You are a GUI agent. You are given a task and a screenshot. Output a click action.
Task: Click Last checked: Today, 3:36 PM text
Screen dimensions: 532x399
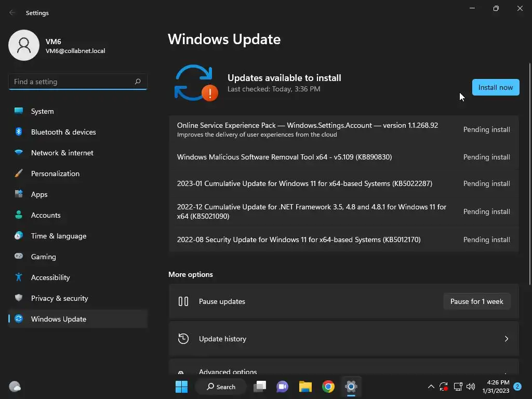point(274,89)
